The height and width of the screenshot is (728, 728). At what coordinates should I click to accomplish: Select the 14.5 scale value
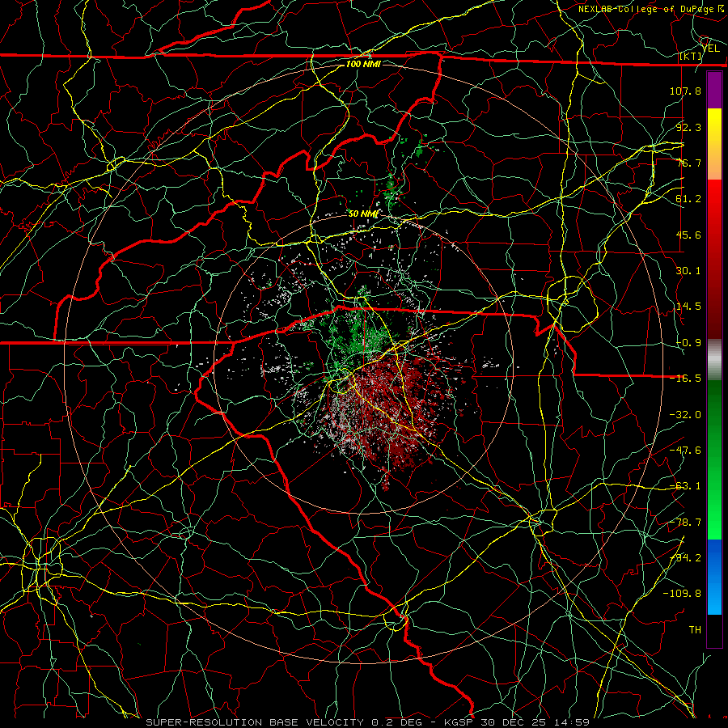(688, 307)
